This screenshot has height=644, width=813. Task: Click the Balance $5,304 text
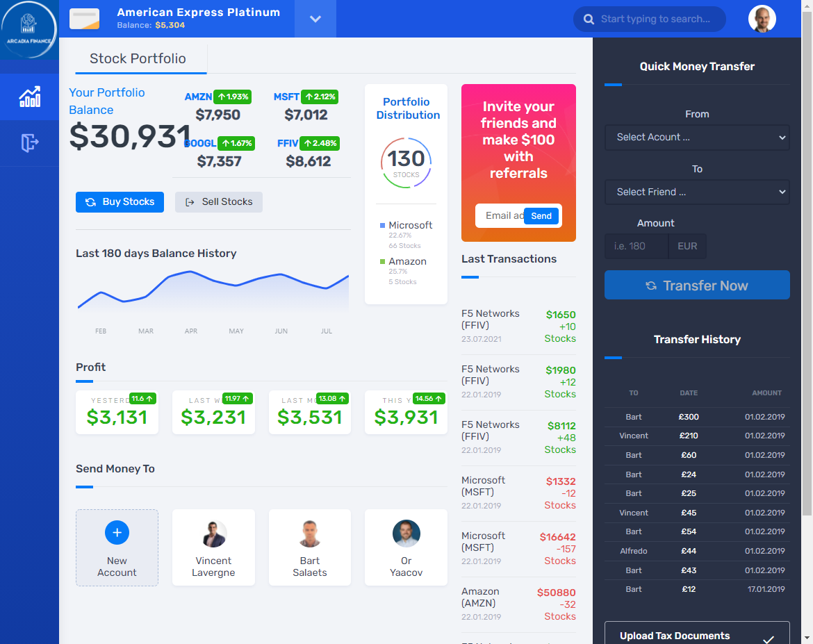(151, 25)
